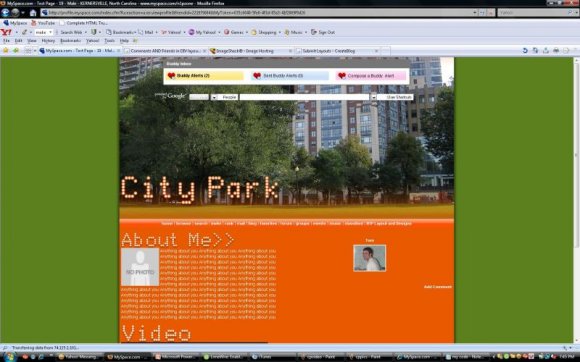Screen dimensions: 580x362
Task: Click Compose a Buddy Alert button
Action: (371, 75)
